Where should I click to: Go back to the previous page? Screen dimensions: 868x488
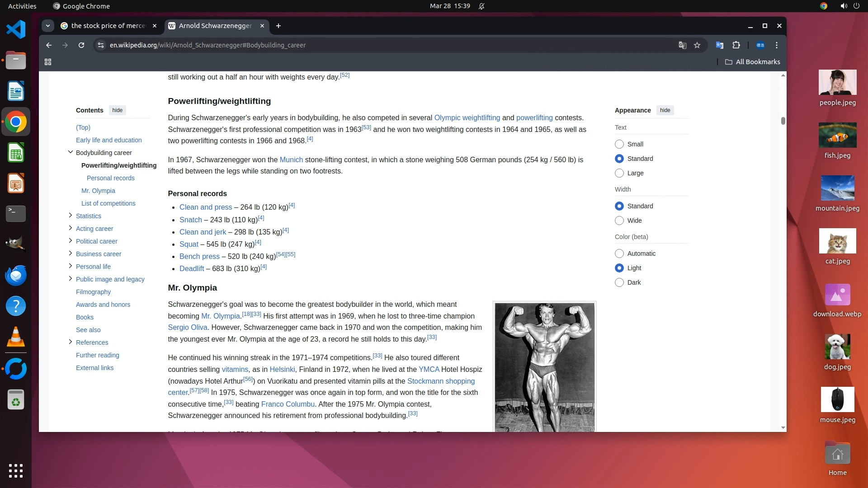coord(49,45)
